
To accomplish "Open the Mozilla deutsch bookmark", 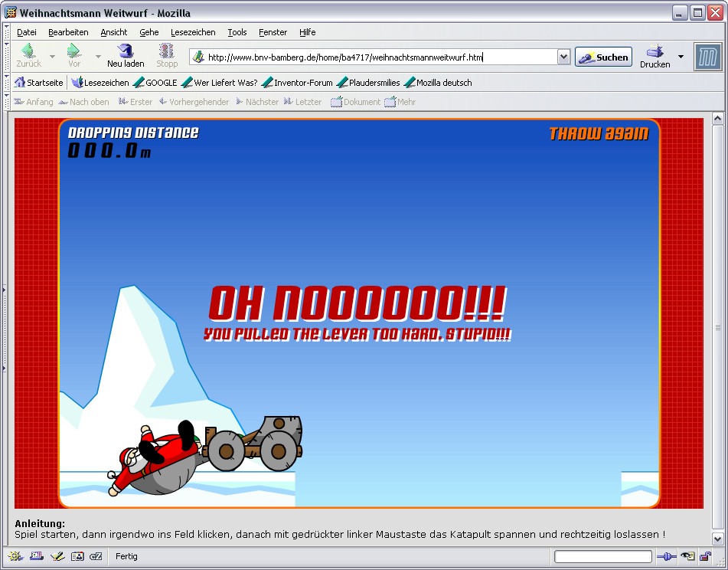I will point(438,83).
